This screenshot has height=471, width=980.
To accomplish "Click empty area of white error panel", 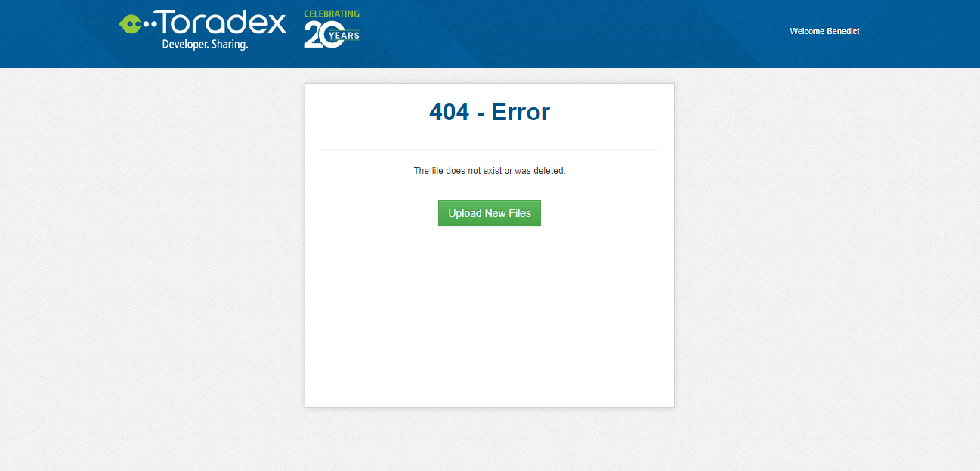I will [x=490, y=318].
